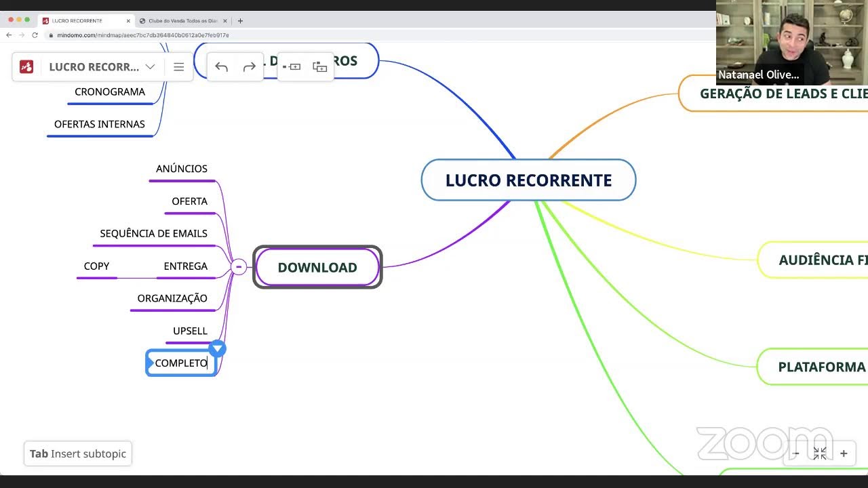Open the LUCRO RECORR... title dropdown
This screenshot has width=868, height=488.
151,66
